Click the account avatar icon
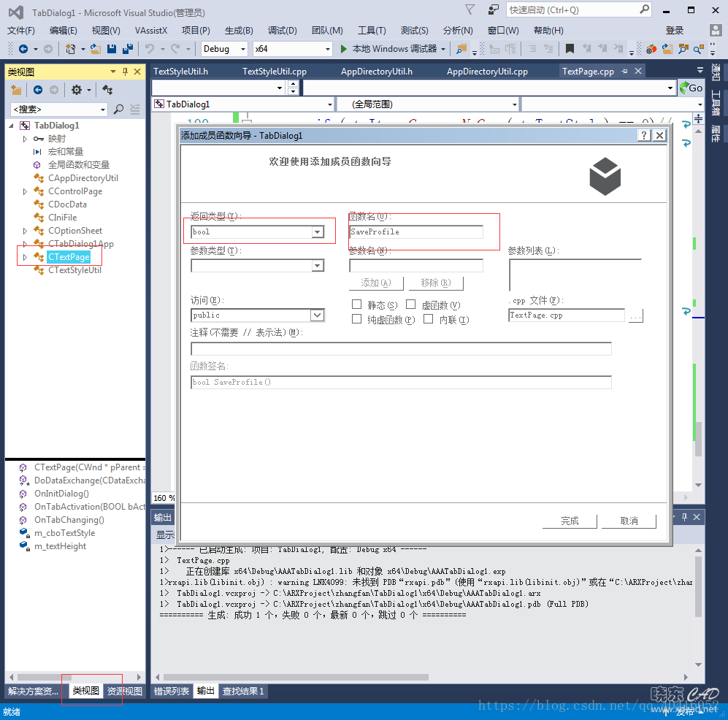This screenshot has height=720, width=728. pos(716,30)
